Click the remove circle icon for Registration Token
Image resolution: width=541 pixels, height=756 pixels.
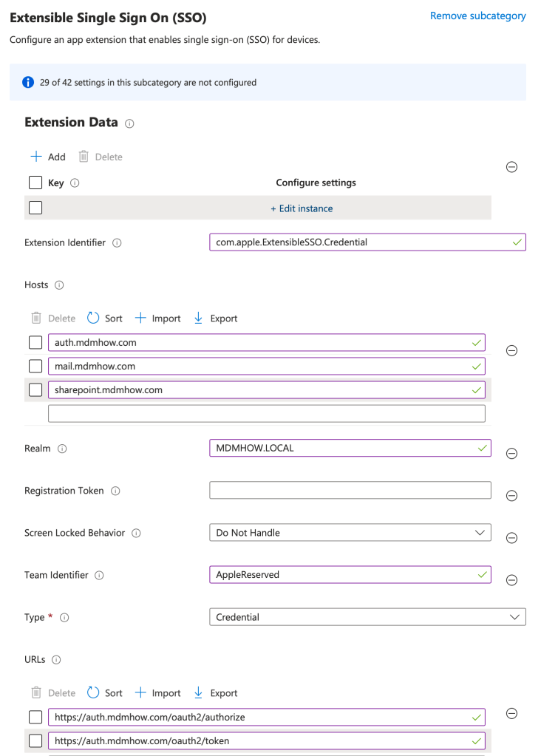point(511,496)
